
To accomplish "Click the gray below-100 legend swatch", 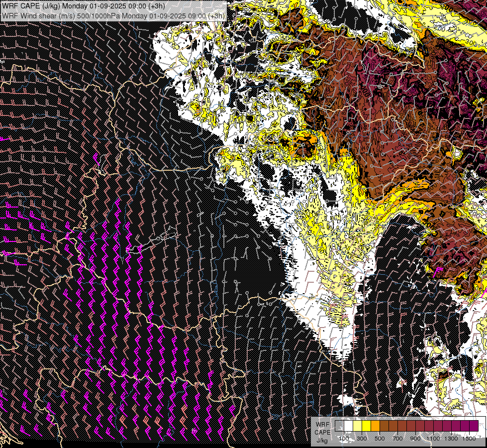I will [x=339, y=426].
